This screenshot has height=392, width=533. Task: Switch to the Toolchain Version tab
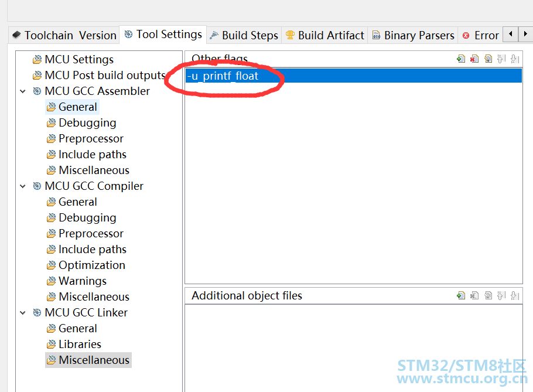64,35
